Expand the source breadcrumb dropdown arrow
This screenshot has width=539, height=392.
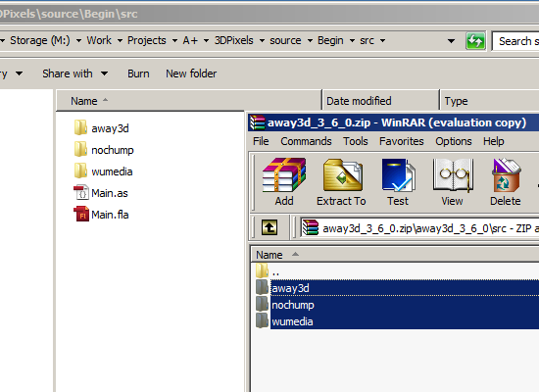[310, 41]
